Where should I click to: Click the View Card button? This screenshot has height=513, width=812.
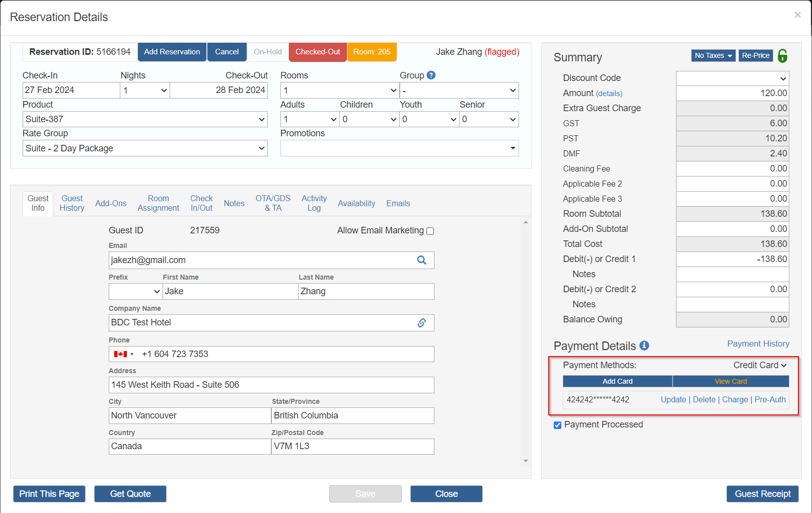(731, 381)
